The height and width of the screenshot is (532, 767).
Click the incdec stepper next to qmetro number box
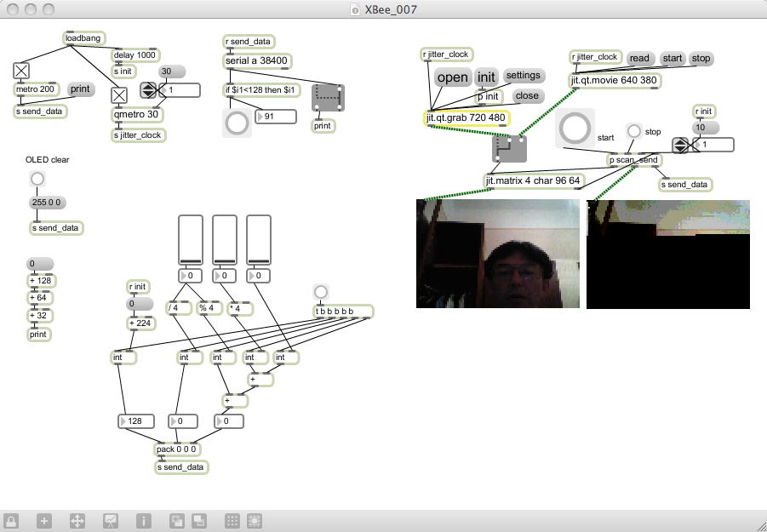pos(148,90)
